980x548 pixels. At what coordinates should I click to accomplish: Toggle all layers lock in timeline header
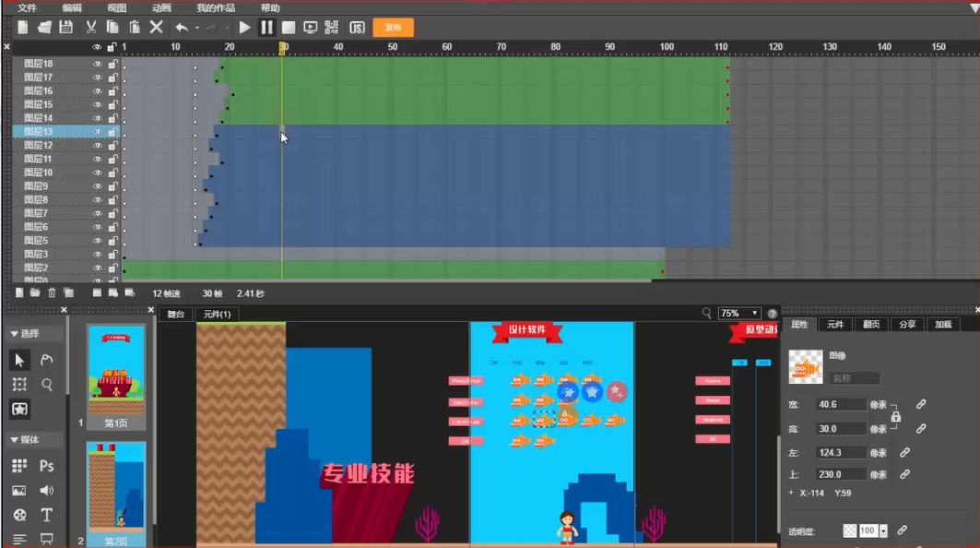(112, 47)
